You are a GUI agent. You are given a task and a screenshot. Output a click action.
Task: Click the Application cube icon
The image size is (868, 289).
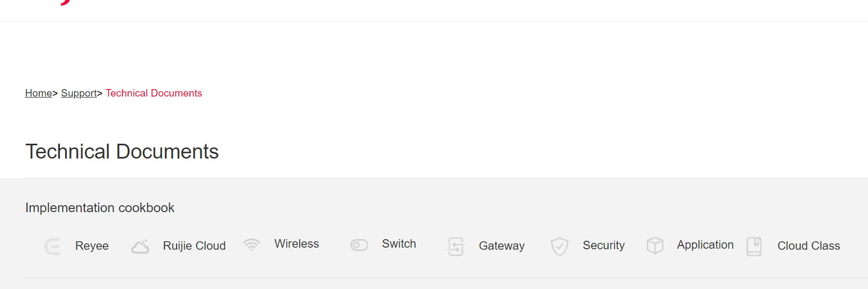pos(655,246)
